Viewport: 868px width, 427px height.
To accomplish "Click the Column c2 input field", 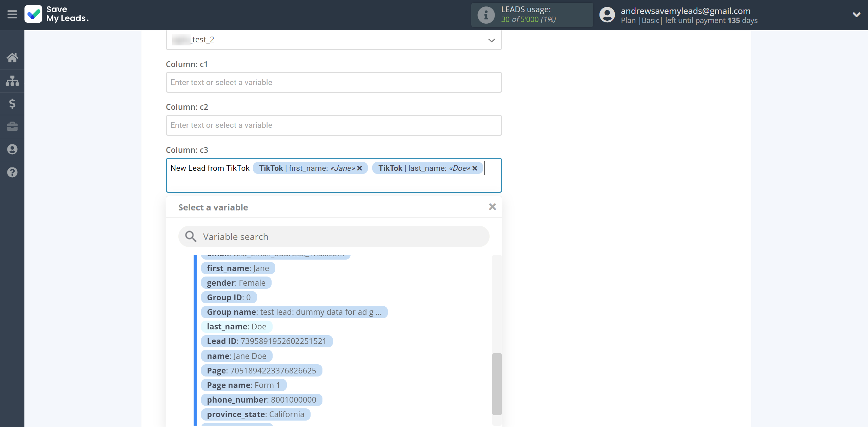I will click(334, 125).
